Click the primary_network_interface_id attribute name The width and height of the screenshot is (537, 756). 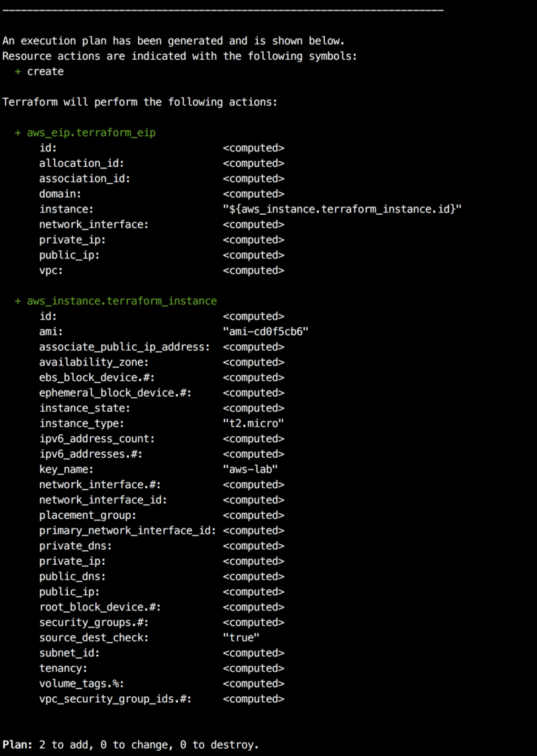click(128, 531)
